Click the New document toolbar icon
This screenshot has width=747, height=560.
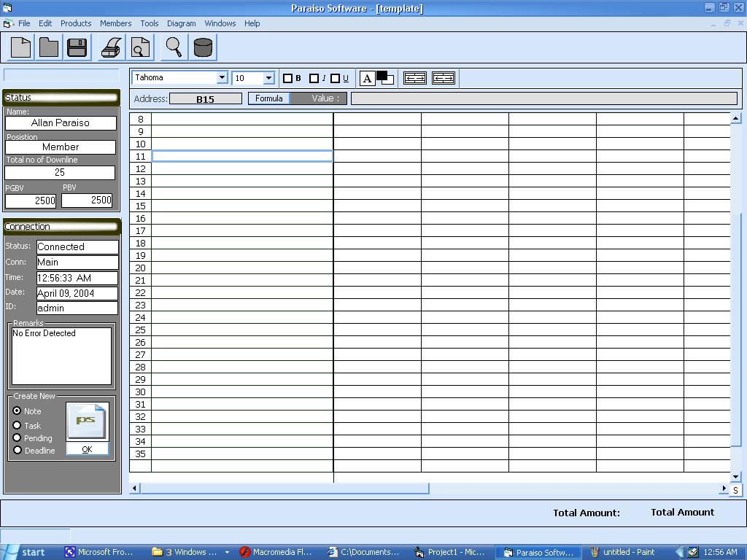(x=20, y=47)
